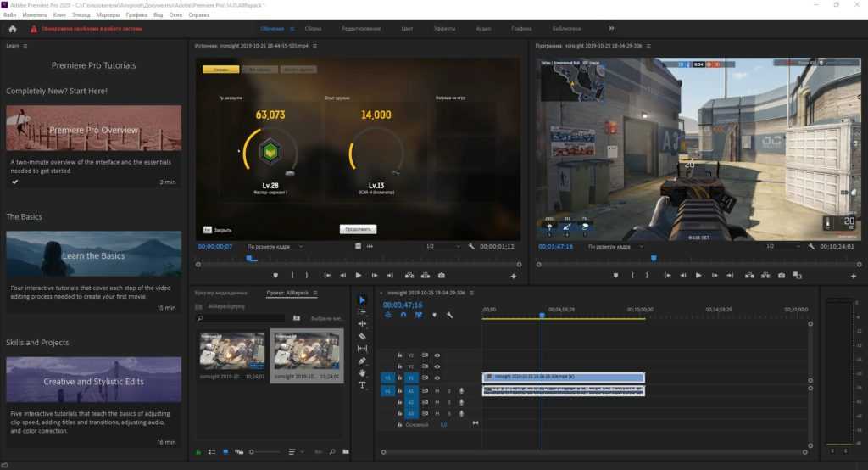868x470 pixels.
Task: Open timeline display settings wrench
Action: coord(449,315)
